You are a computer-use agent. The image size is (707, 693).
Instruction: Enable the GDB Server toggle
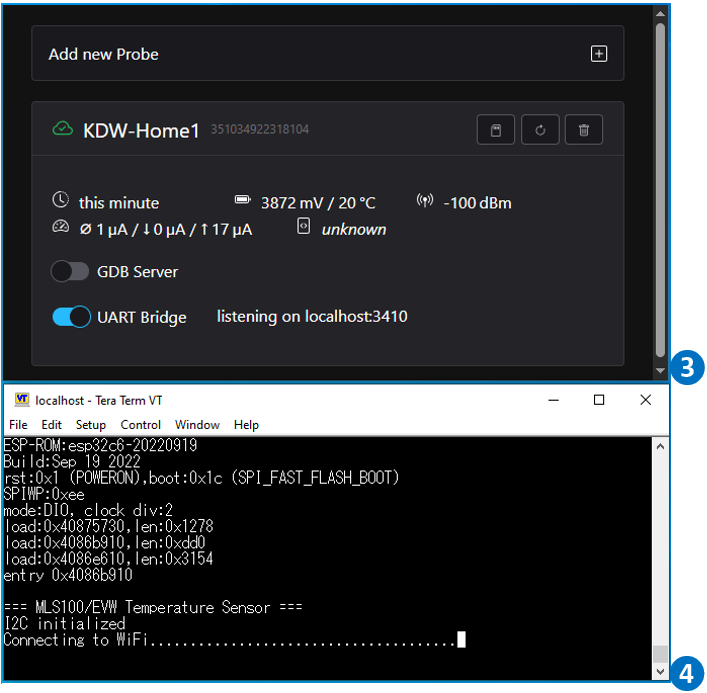tap(71, 271)
